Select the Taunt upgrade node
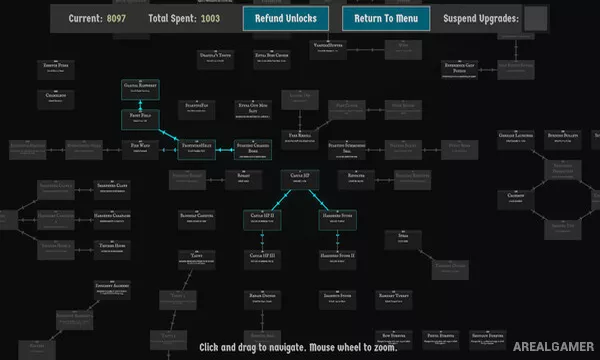 (197, 260)
